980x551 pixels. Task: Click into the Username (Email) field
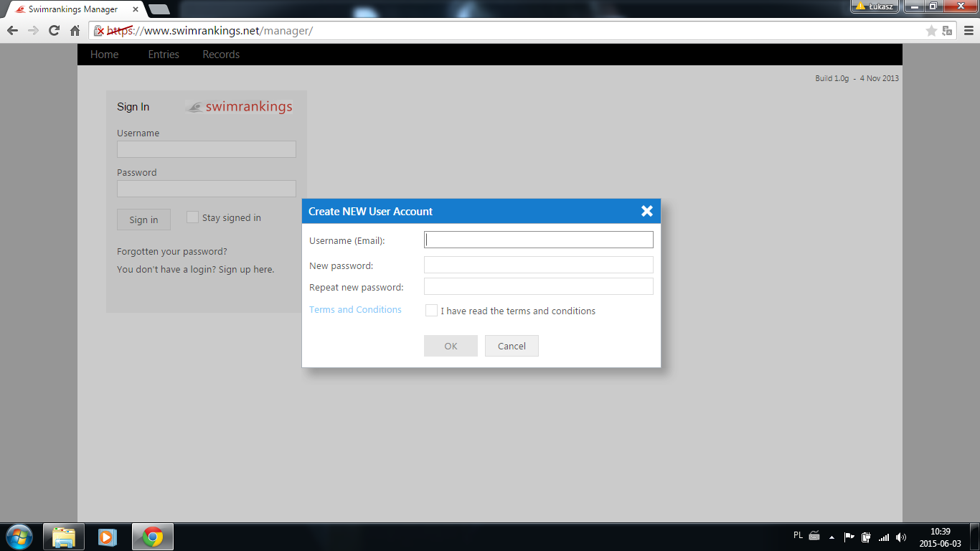[539, 240]
